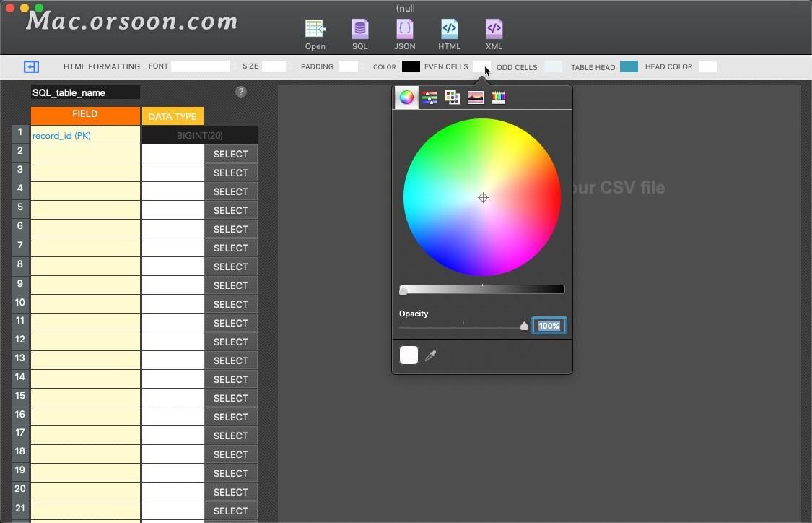Click the current white color swatch in picker
This screenshot has height=523, width=812.
tap(409, 355)
